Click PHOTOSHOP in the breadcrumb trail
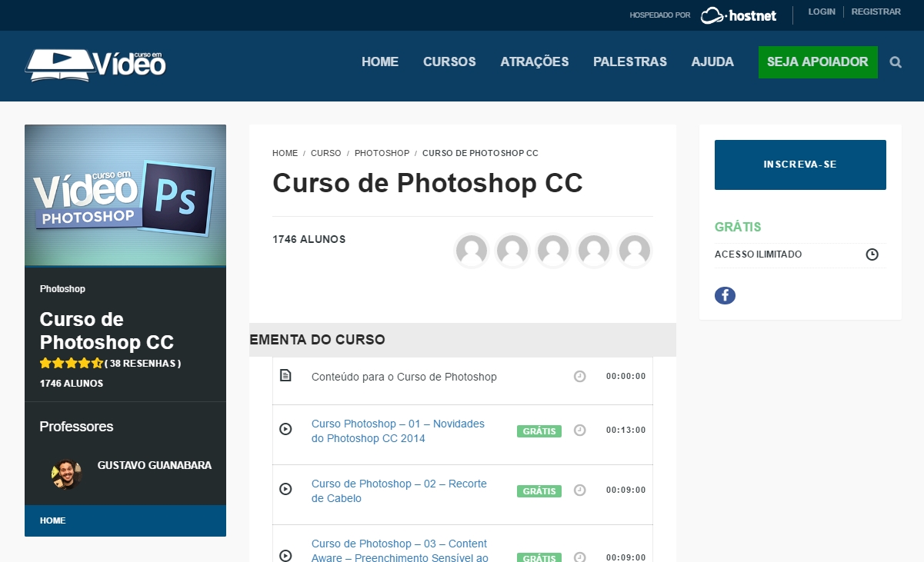The width and height of the screenshot is (924, 562). click(x=382, y=154)
